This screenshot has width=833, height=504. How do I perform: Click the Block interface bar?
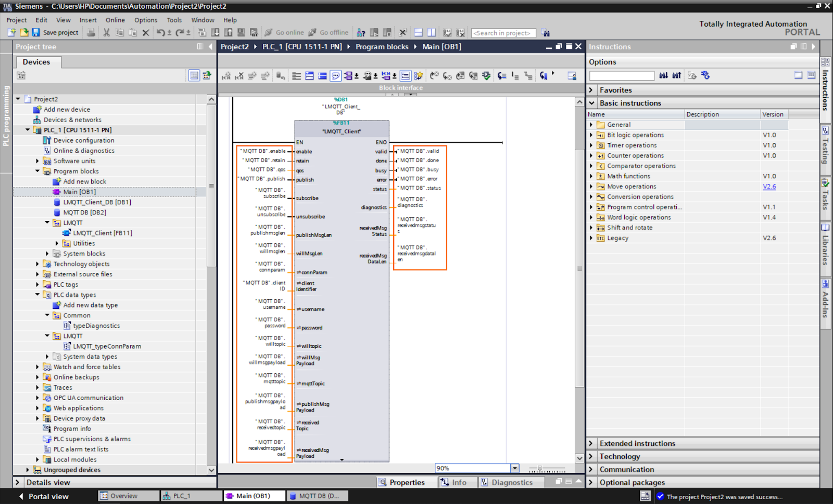(x=401, y=88)
